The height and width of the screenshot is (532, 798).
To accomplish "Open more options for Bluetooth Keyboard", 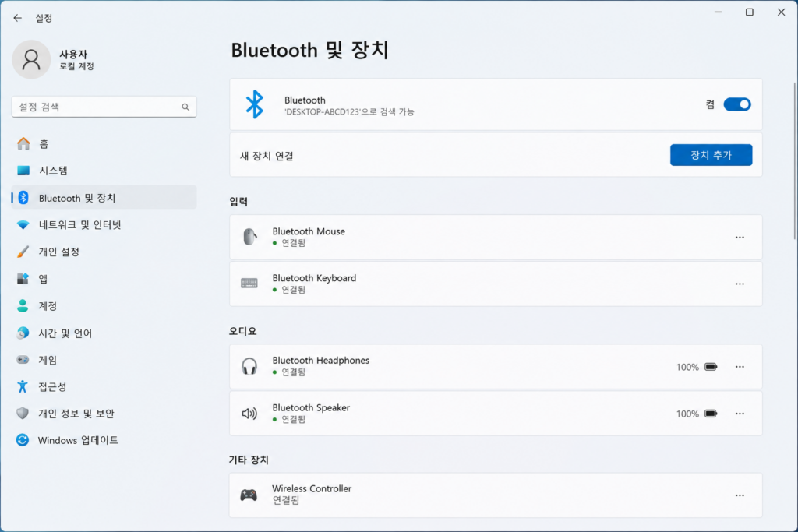I will point(740,284).
